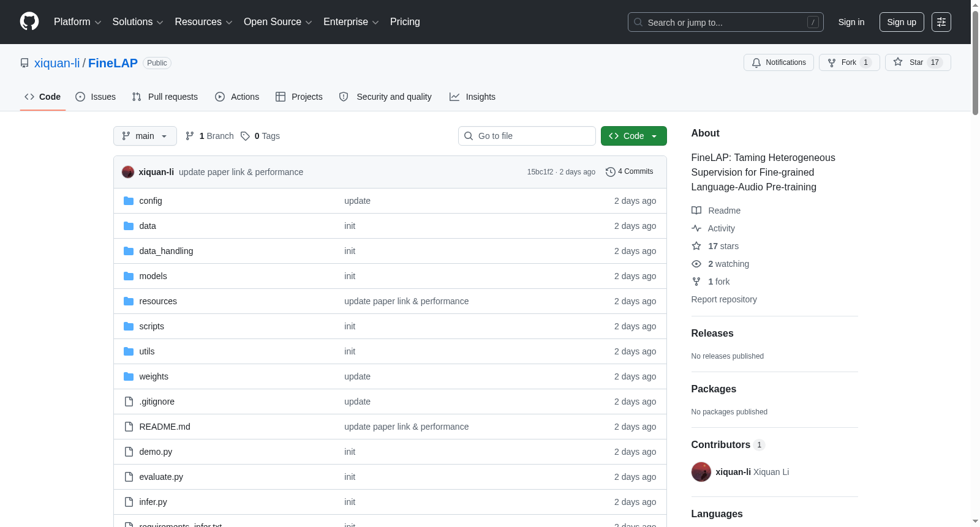980x527 pixels.
Task: Click the .gitignore file icon
Action: pos(129,402)
